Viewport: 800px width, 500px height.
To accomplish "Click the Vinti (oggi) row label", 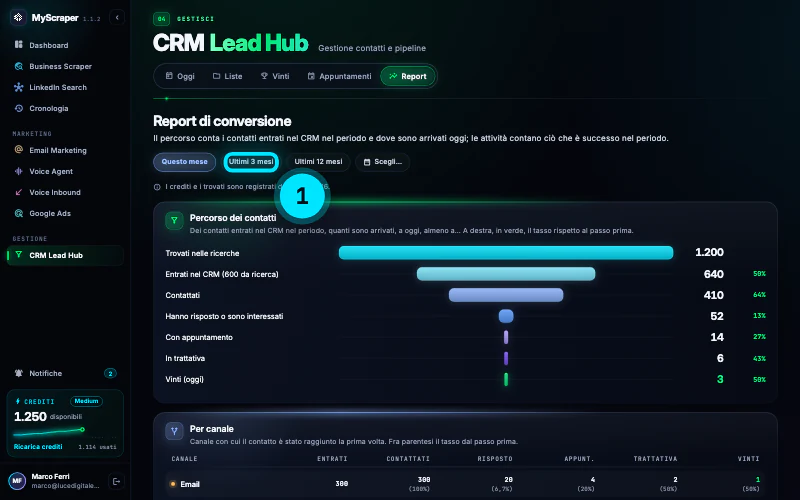I will click(x=184, y=379).
